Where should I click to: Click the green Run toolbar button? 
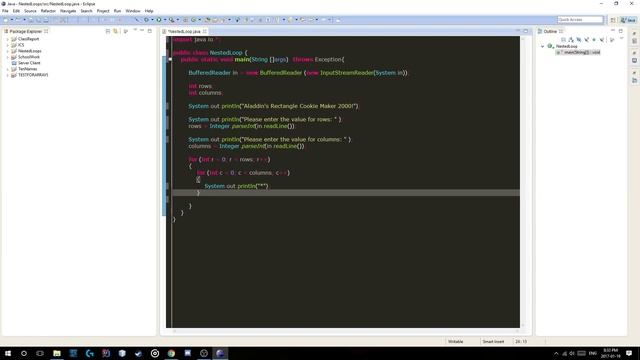coord(159,20)
